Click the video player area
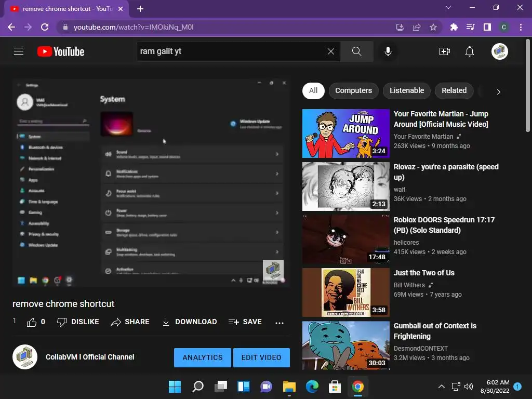 coord(151,183)
